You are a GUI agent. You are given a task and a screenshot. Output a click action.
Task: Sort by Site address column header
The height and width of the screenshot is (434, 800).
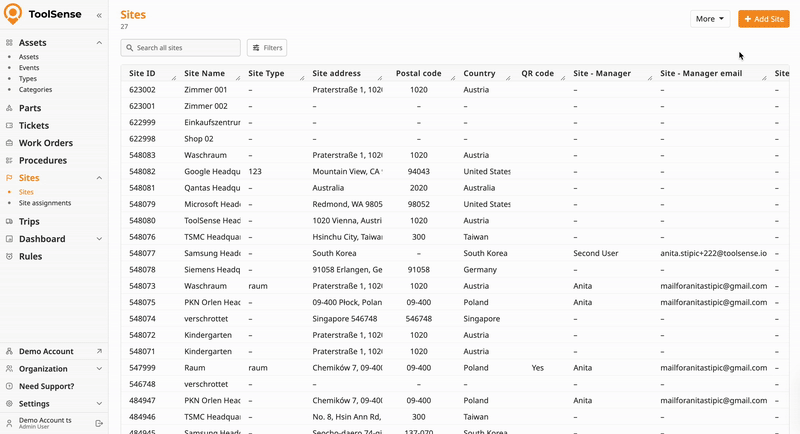336,73
